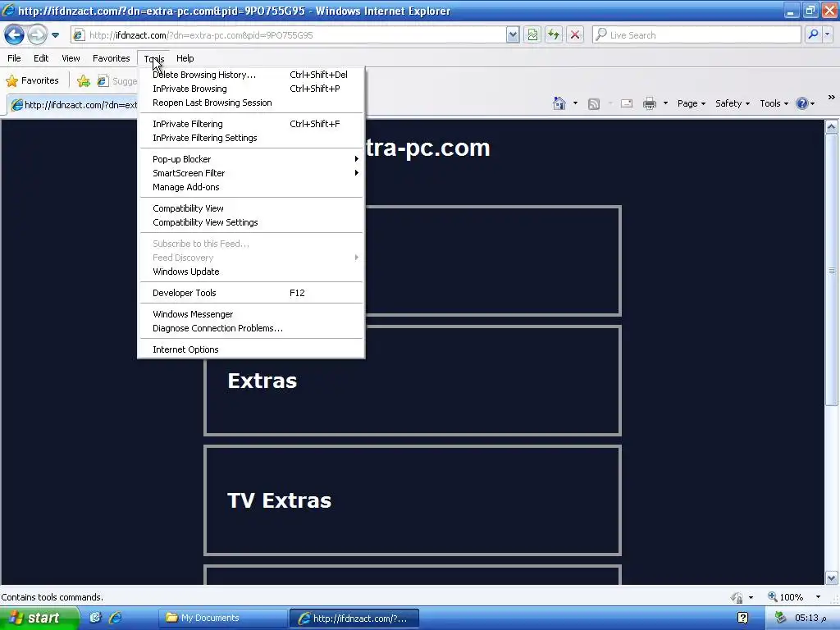Screen dimensions: 840x630
Task: Click the RSS Feeds icon
Action: [x=594, y=104]
